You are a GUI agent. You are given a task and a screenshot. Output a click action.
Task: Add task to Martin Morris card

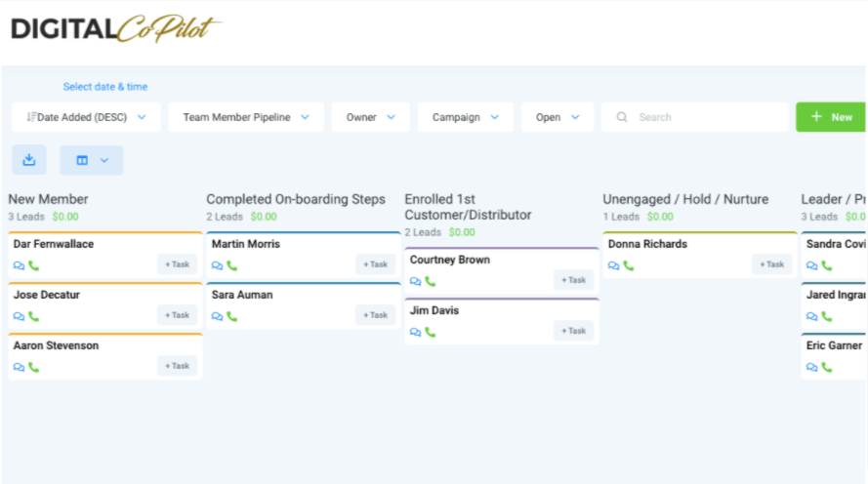(375, 264)
